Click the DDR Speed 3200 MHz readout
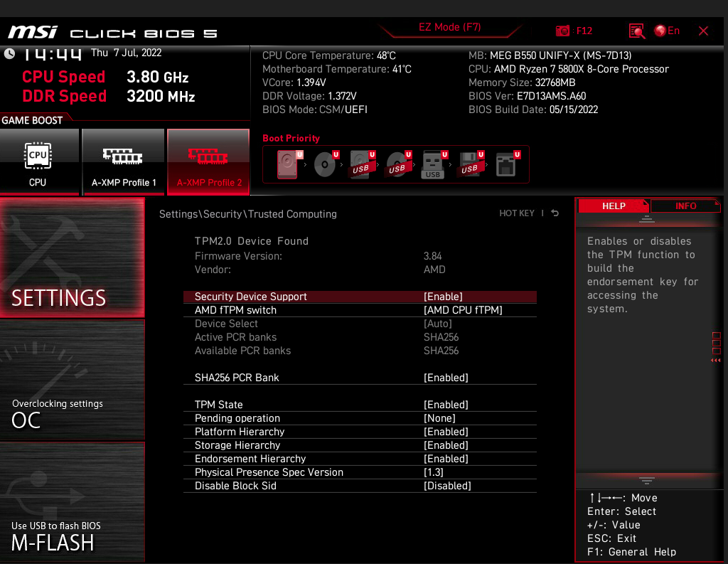 click(109, 96)
